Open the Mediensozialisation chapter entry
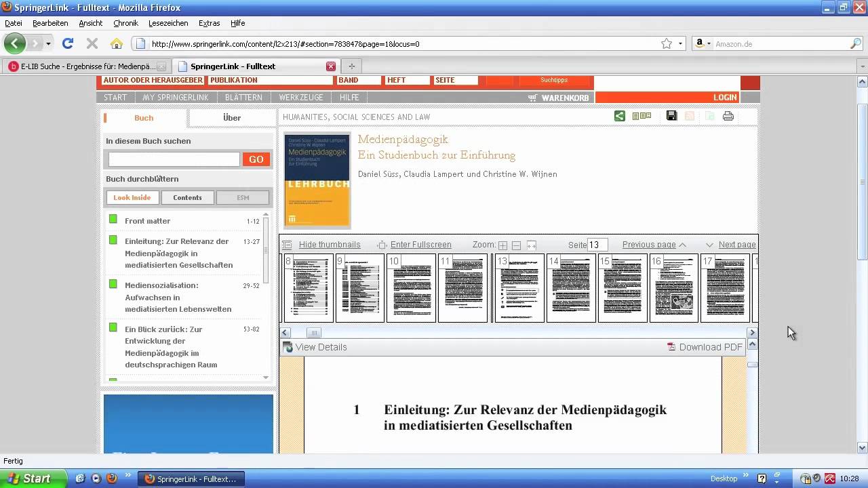This screenshot has height=488, width=868. [179, 297]
